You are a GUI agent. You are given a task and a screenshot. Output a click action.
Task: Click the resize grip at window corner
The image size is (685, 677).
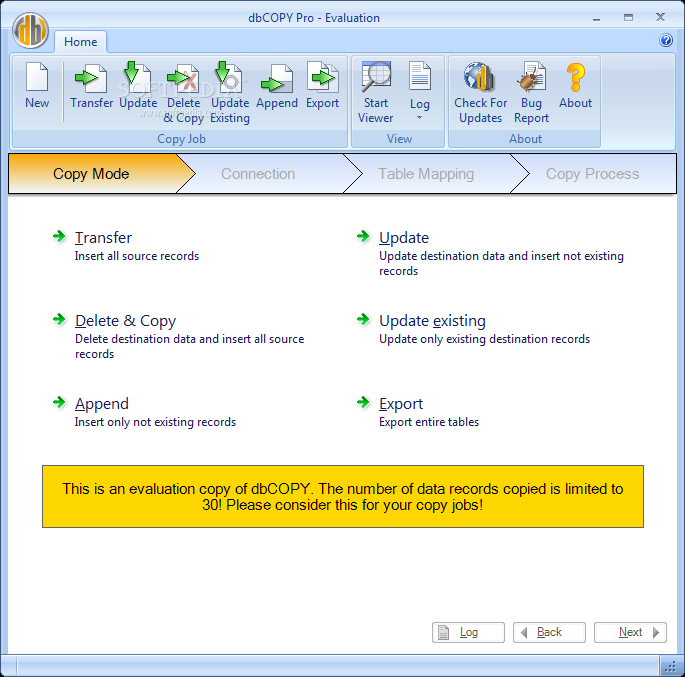[671, 667]
